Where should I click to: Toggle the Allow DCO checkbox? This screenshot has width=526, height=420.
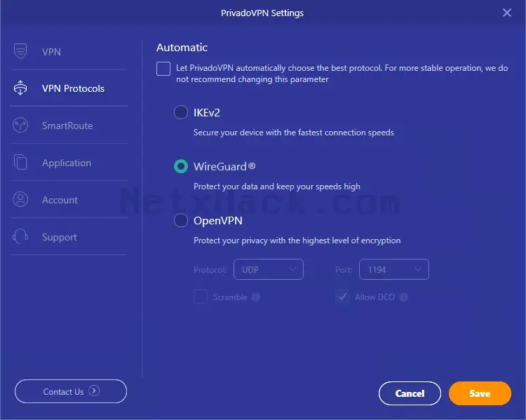point(342,297)
